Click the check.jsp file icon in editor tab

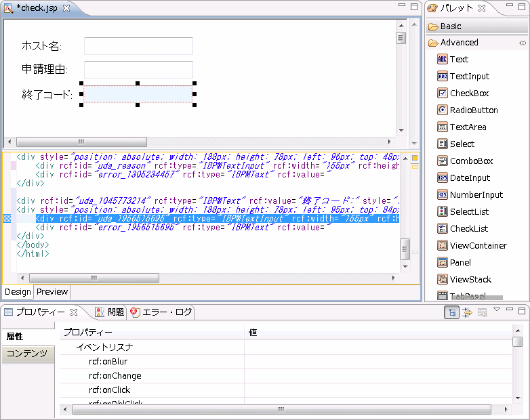click(x=8, y=8)
